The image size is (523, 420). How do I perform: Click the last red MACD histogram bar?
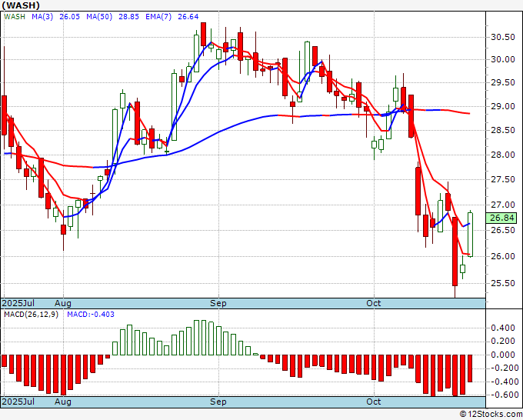(470, 368)
